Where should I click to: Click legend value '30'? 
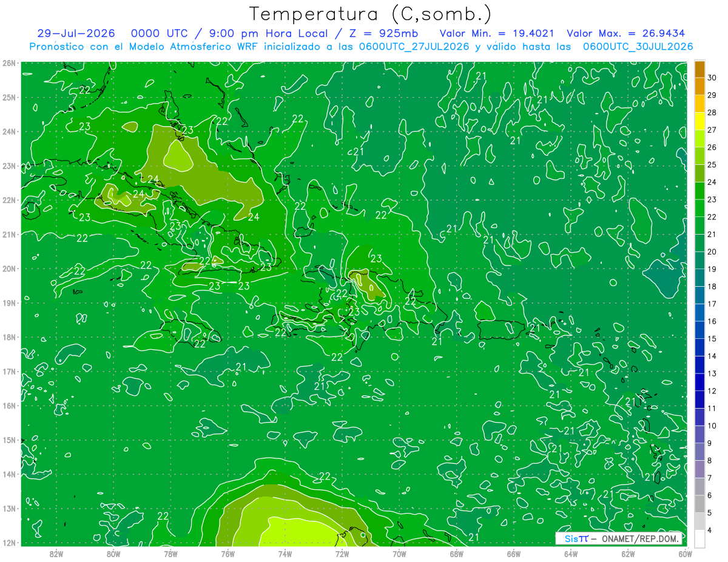point(712,78)
